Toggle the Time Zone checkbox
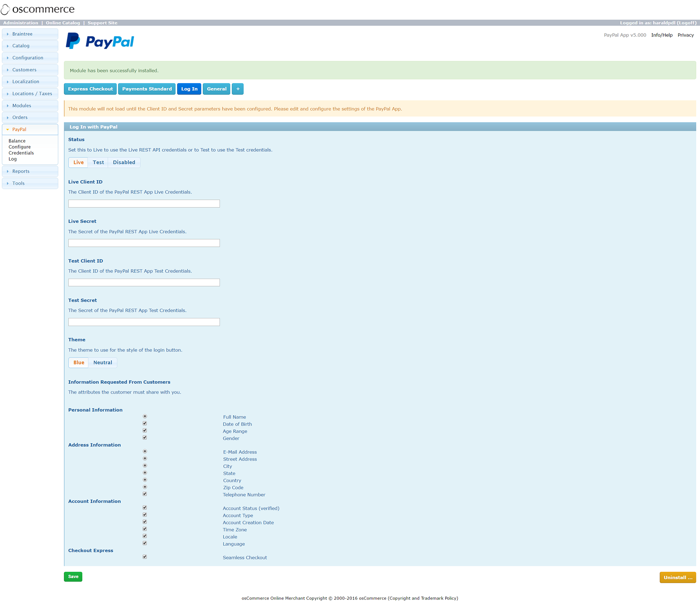The width and height of the screenshot is (700, 606). tap(145, 529)
